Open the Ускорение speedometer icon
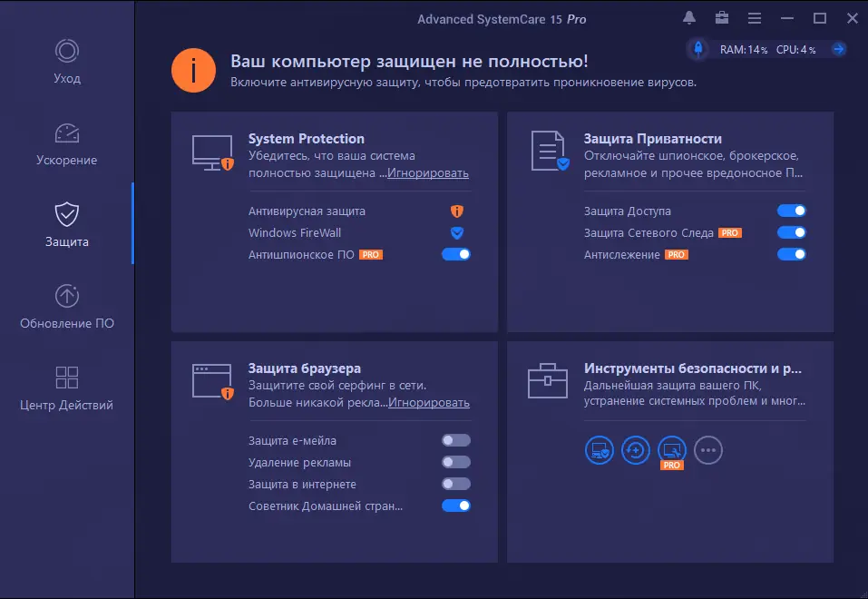 67,133
